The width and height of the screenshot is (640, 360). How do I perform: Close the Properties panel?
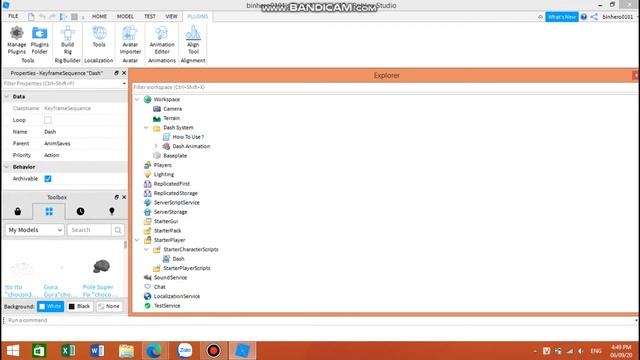click(124, 73)
